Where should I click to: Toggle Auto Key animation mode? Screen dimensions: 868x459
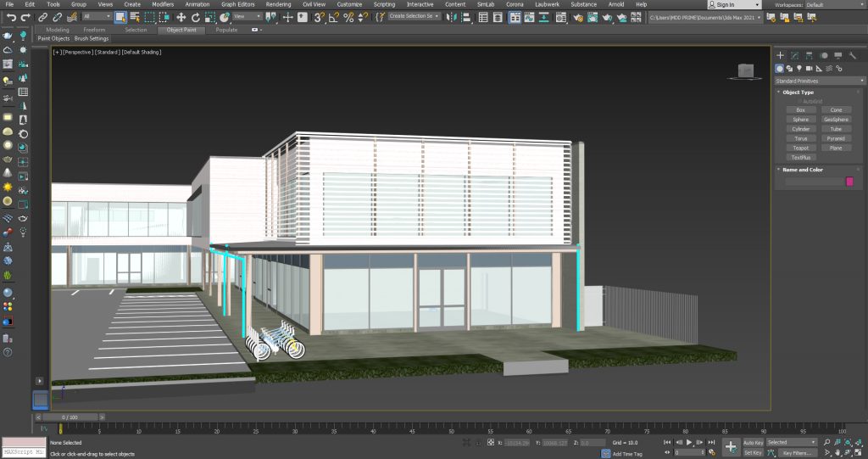coord(753,442)
